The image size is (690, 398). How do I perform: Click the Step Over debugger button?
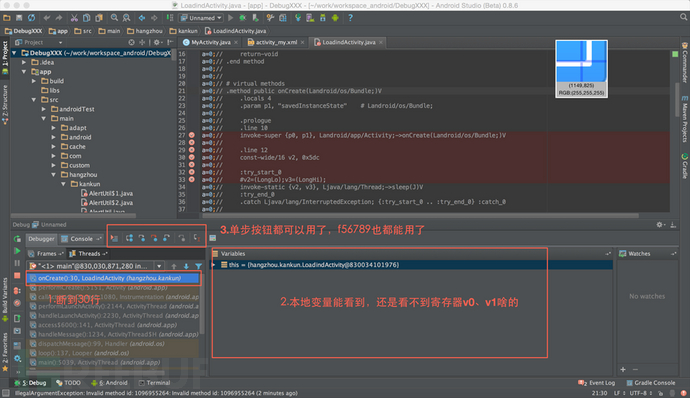click(x=129, y=238)
